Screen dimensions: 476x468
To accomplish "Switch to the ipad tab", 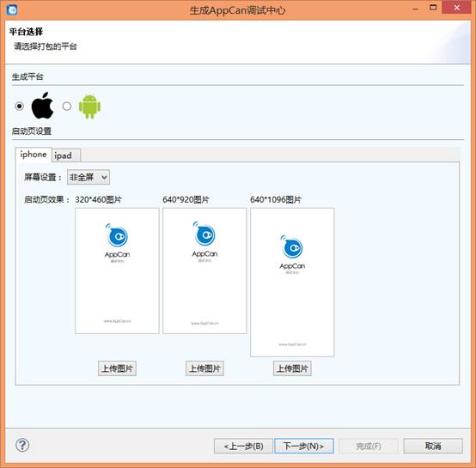I will (64, 155).
